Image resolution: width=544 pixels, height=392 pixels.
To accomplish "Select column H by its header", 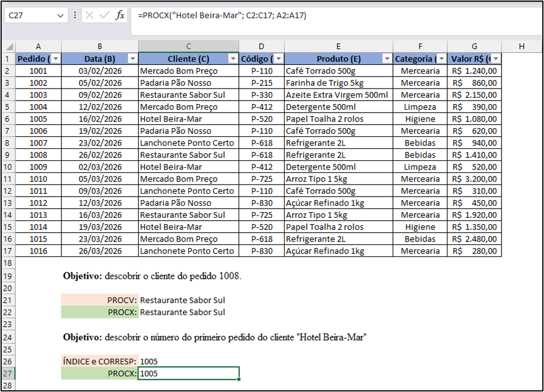I will pos(522,47).
